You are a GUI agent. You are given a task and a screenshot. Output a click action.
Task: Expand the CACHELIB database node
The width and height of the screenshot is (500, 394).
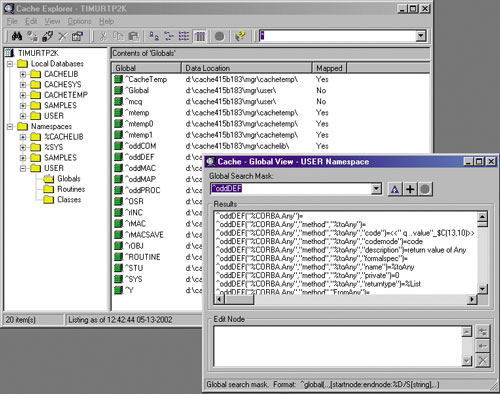point(23,74)
